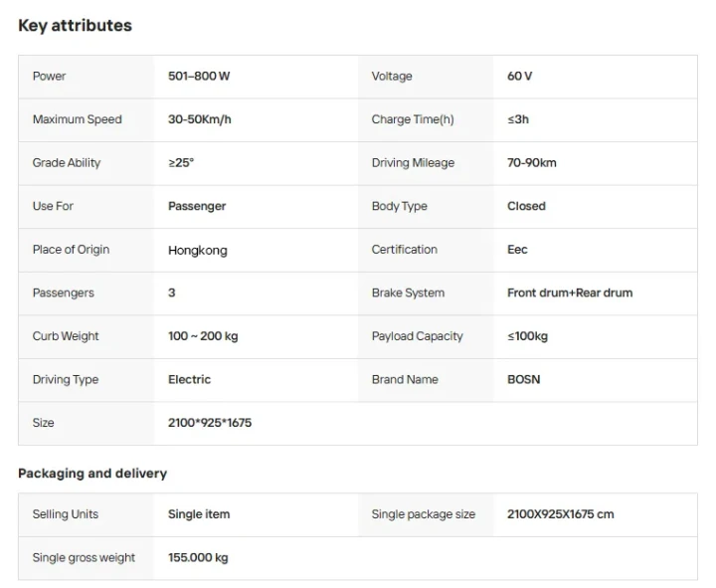Click the Driving Mileage 70-90km value
The height and width of the screenshot is (588, 716).
532,163
